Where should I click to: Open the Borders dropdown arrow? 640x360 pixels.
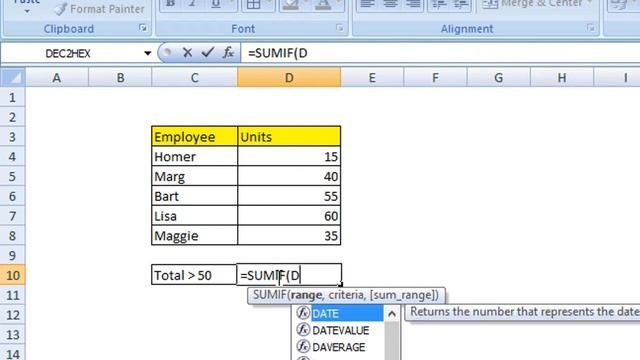point(269,3)
